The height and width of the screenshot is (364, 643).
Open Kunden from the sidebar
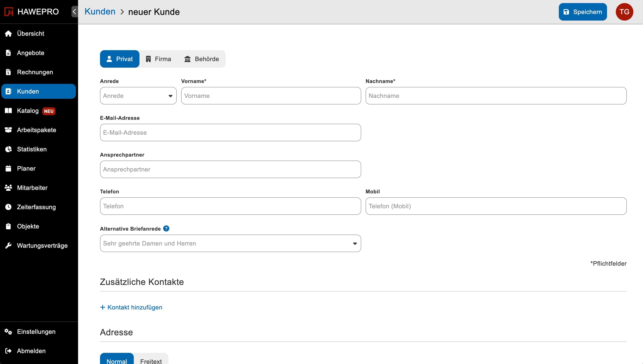tap(28, 91)
